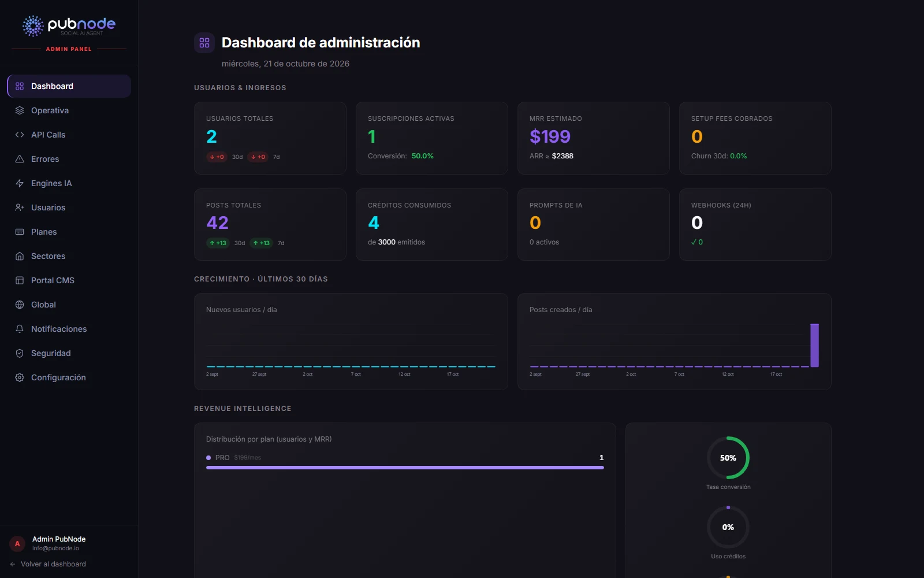
Task: Click the Planes credit card icon
Action: point(20,232)
